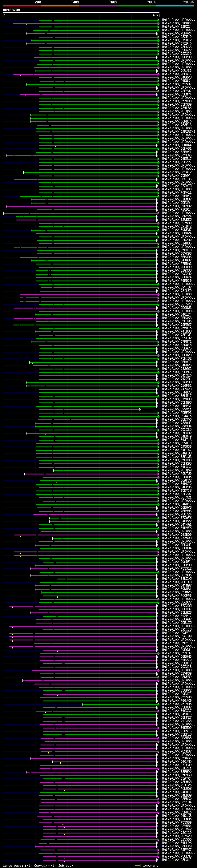
Task: Click purple alignment bar of UniRef100_Q6P4J7
Action: [86, 74]
